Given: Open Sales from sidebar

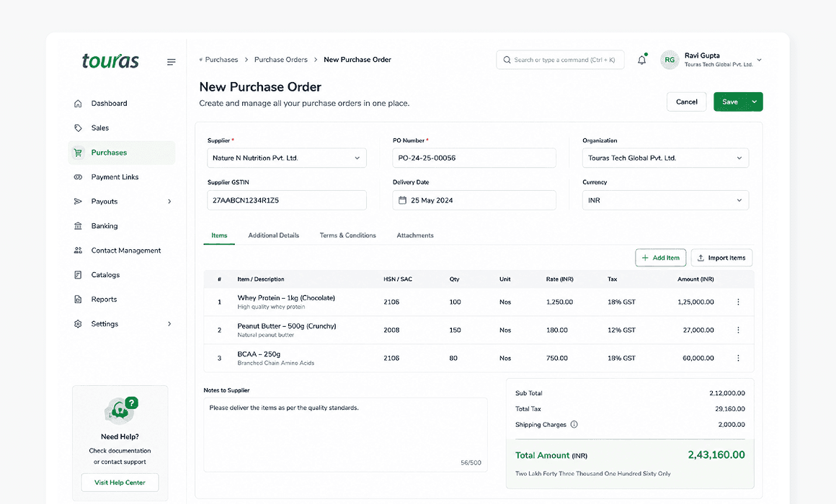Looking at the screenshot, I should (122, 128).
